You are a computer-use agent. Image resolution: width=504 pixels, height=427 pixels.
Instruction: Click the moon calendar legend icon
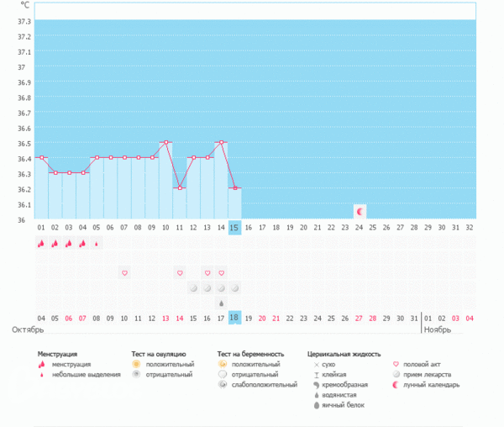[396, 385]
